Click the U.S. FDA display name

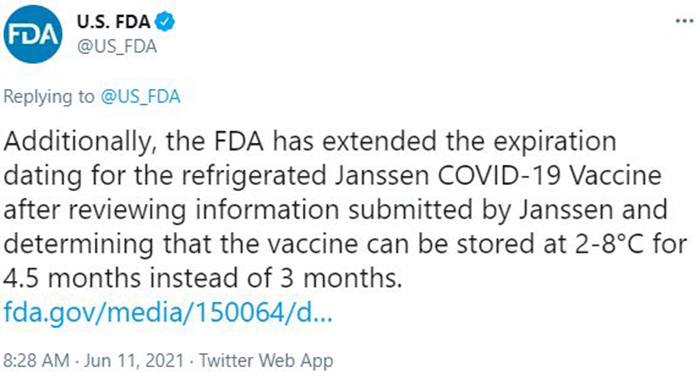pyautogui.click(x=113, y=21)
